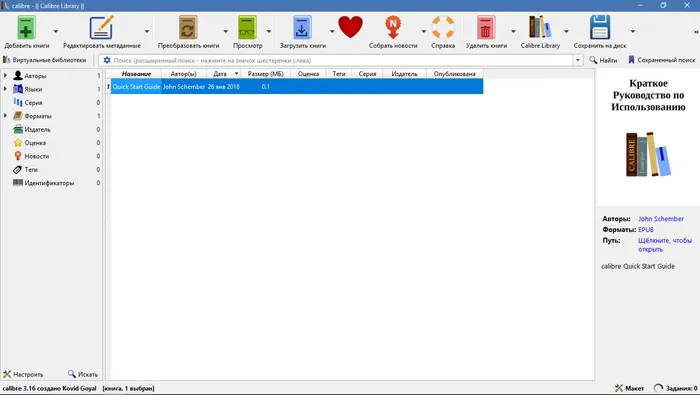This screenshot has height=395, width=700.
Task: Click the Calibre Library bookshelf icon
Action: tap(540, 27)
